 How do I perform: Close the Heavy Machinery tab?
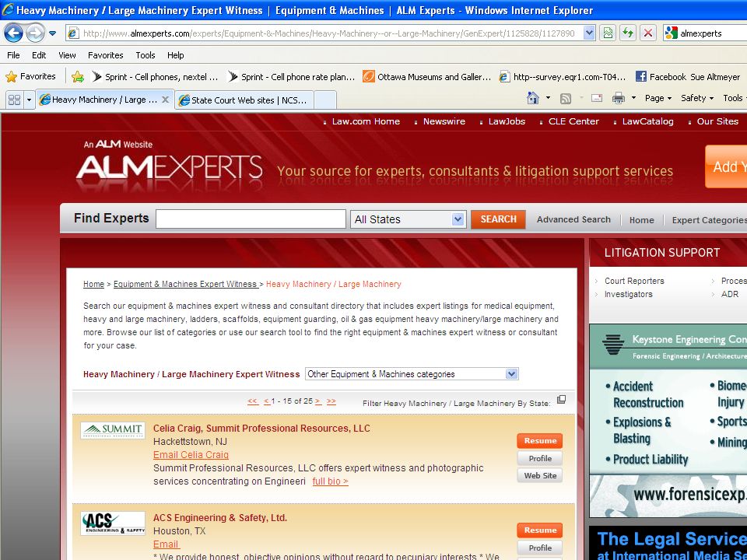165,100
